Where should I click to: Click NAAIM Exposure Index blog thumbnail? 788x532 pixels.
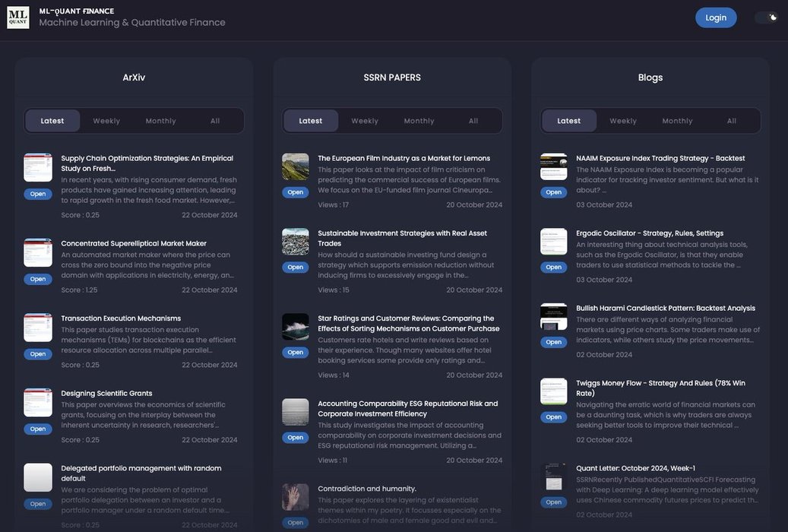(554, 166)
